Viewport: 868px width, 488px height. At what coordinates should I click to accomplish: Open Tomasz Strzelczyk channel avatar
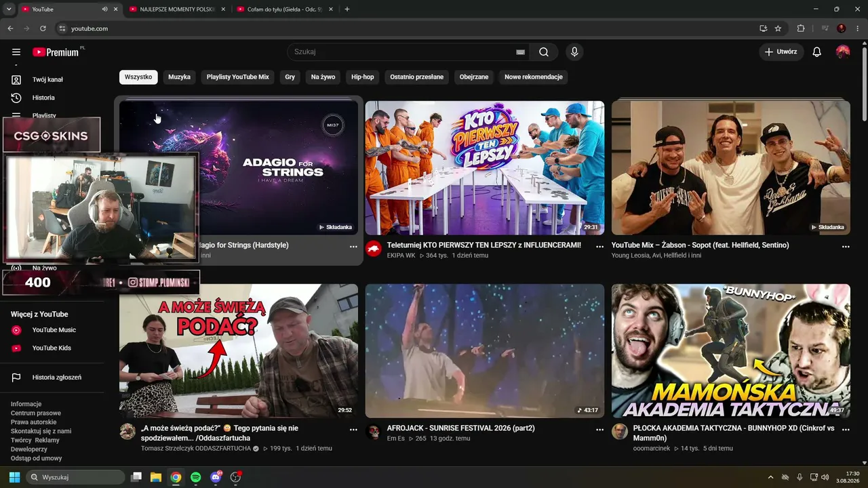point(127,432)
